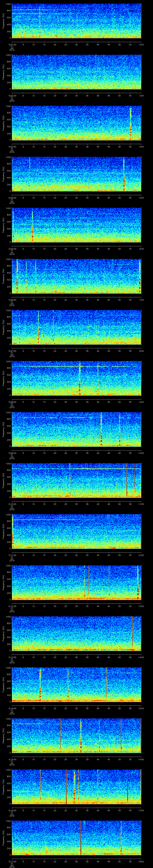Select the 5:01:00 start-time axis label
Screen dimensions: 153x868
(12, 44)
